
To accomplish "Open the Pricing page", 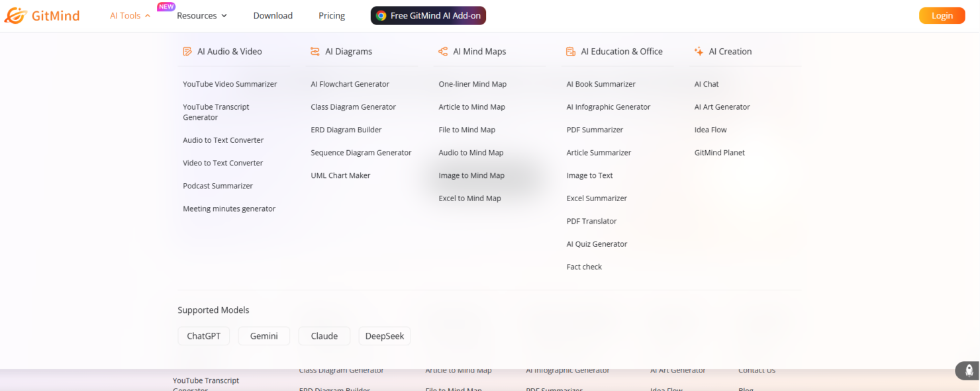I will click(332, 16).
